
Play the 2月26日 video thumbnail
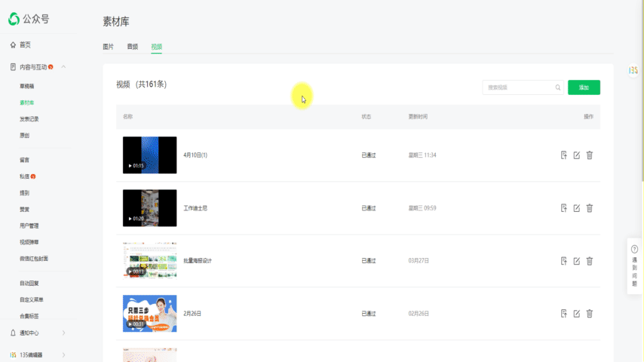[x=149, y=314]
